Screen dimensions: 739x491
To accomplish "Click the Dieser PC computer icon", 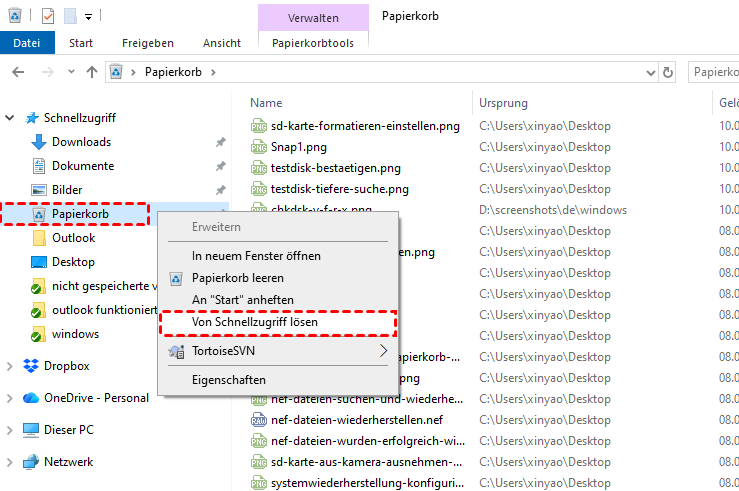I will [30, 430].
